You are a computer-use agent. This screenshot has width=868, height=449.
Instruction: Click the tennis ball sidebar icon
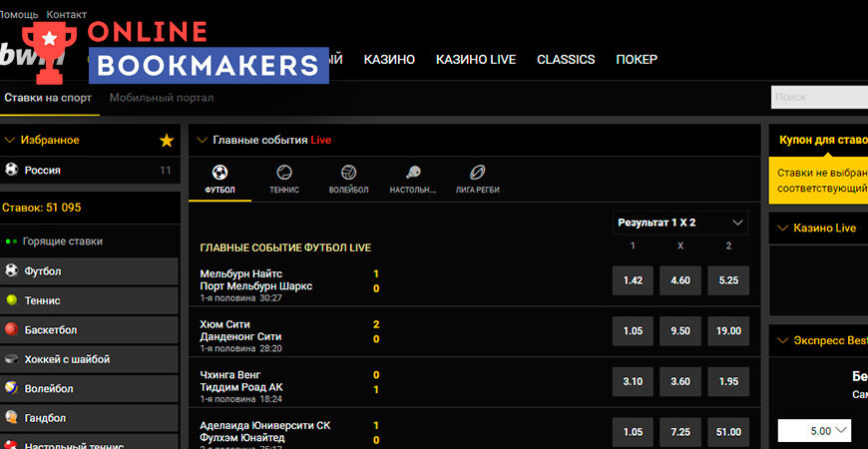coord(12,300)
